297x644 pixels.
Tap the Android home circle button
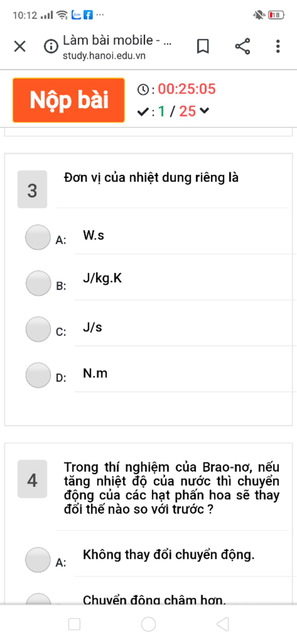(x=148, y=624)
